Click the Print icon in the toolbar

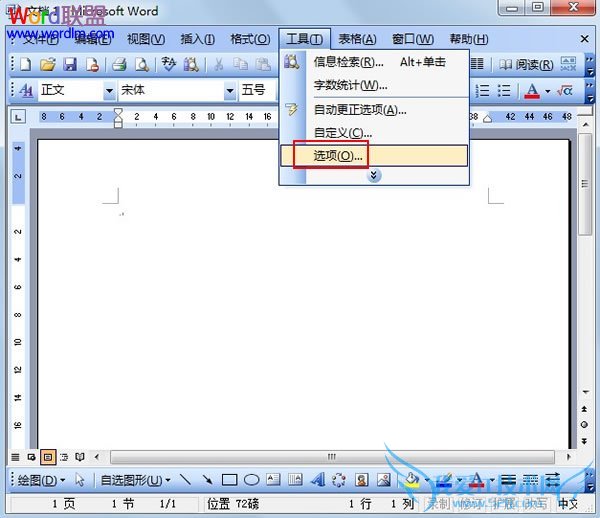coord(119,64)
